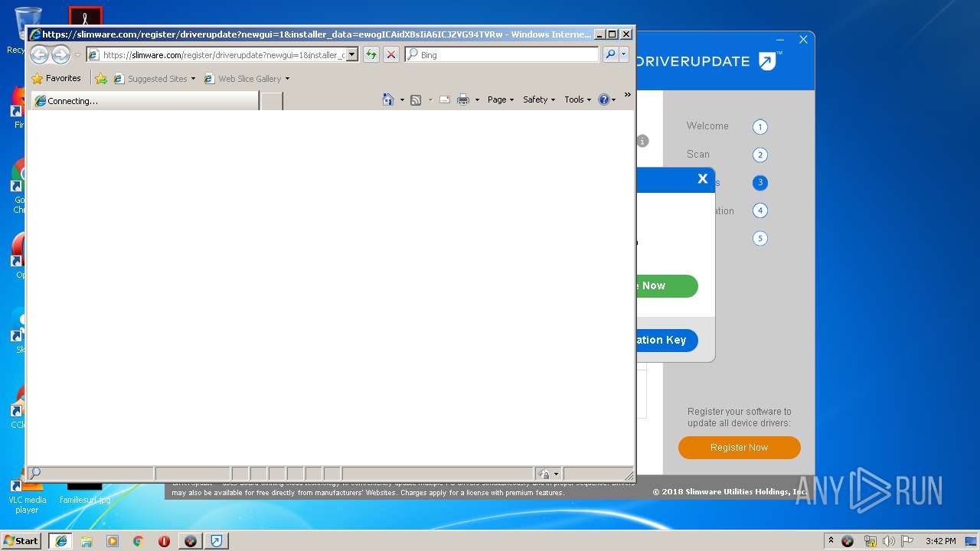The width and height of the screenshot is (980, 551).
Task: Click the Bing search box
Action: 502,54
